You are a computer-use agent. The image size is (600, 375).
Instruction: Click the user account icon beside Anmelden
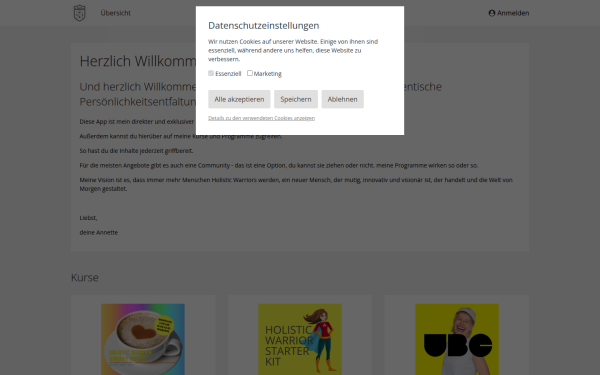(x=492, y=13)
